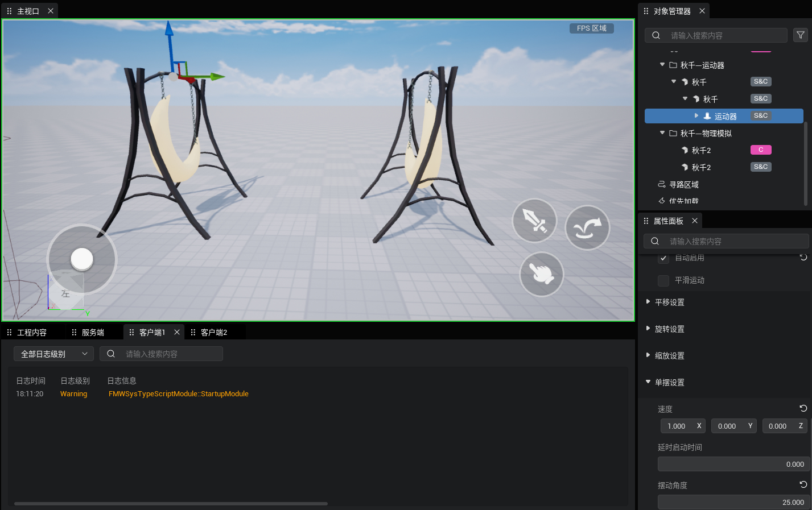Image resolution: width=812 pixels, height=510 pixels.
Task: Click the 延时启动时间 value field
Action: pyautogui.click(x=733, y=464)
